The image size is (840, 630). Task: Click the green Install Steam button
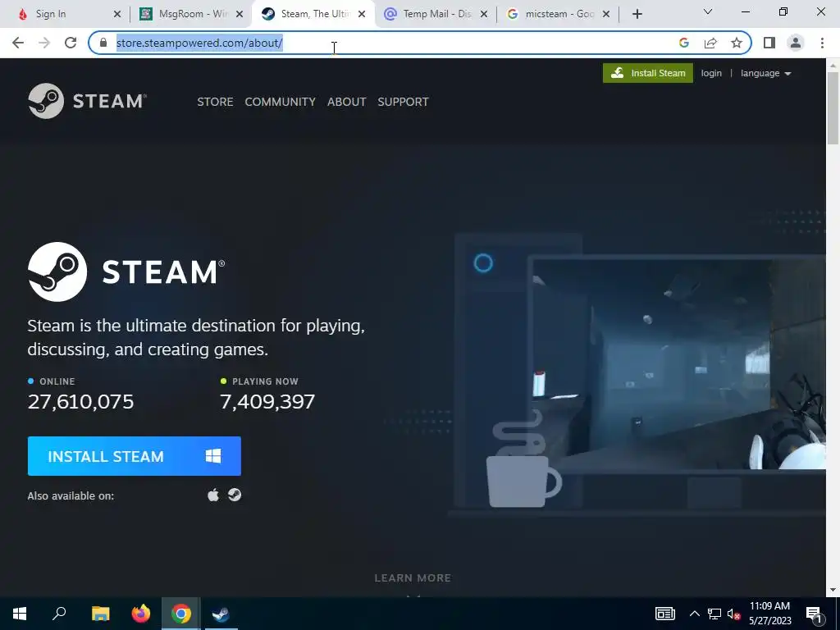[648, 73]
